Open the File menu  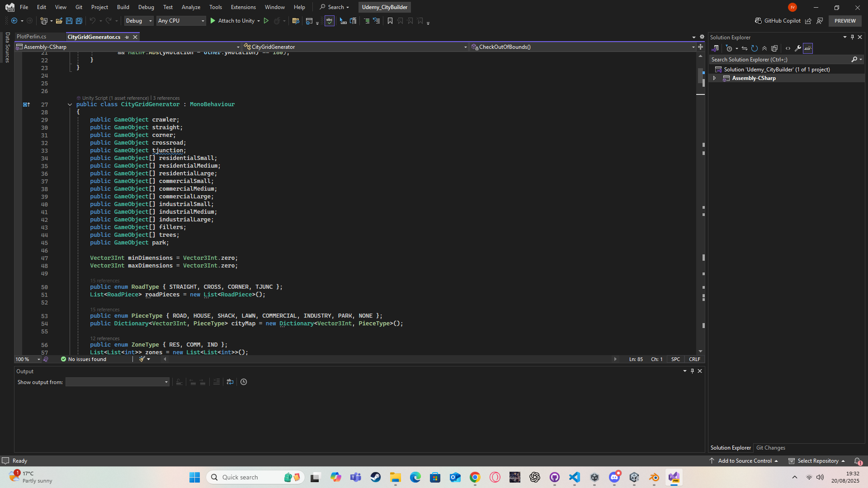tap(24, 7)
